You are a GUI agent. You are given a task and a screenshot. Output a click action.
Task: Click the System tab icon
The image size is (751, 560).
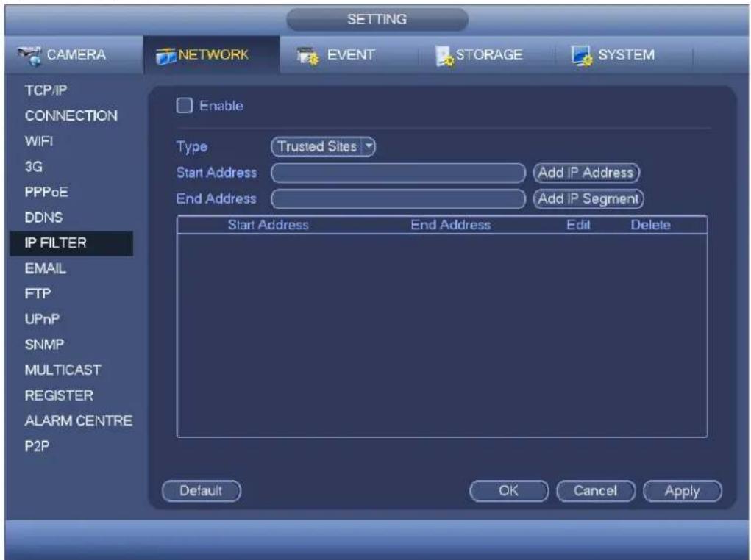(x=581, y=56)
